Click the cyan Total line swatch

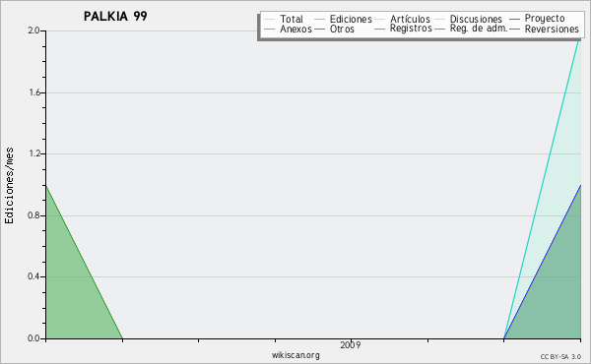coord(270,20)
